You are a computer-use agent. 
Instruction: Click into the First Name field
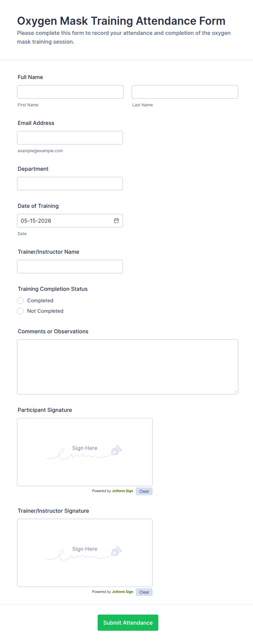tap(70, 92)
